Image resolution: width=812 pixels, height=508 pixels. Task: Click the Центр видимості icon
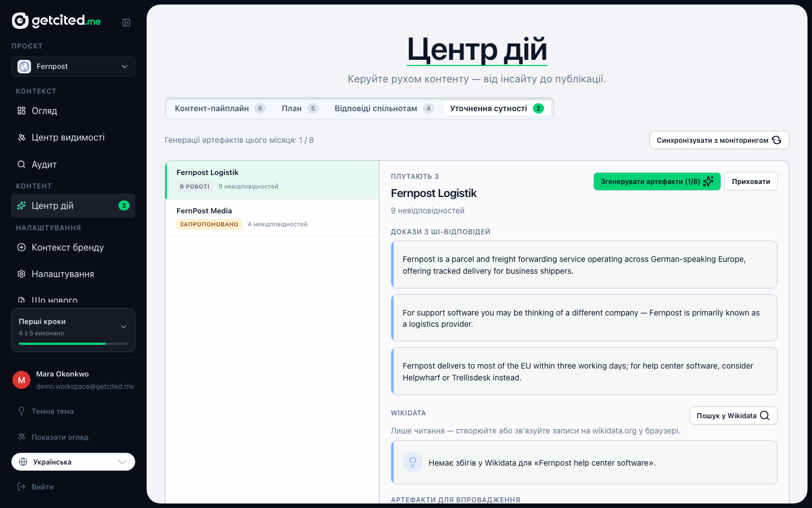(21, 137)
